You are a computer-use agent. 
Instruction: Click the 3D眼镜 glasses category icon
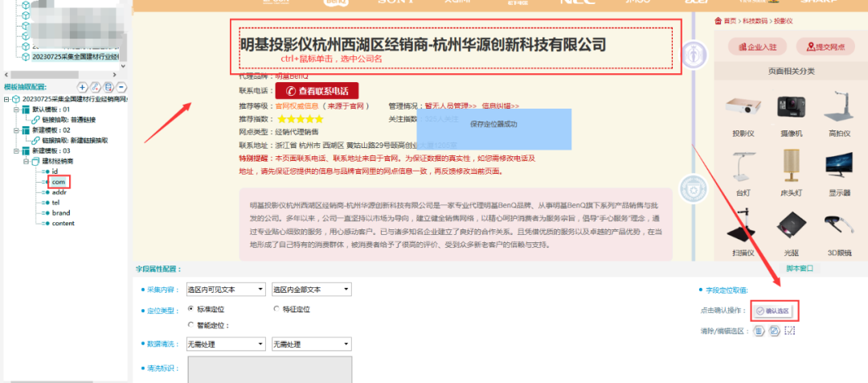pyautogui.click(x=839, y=226)
